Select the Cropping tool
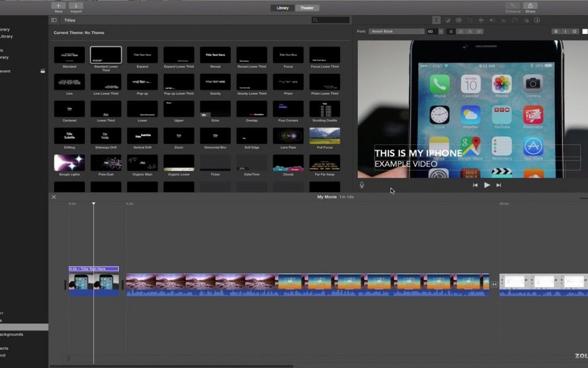Viewport: 588px width, 368px height. pyautogui.click(x=470, y=20)
